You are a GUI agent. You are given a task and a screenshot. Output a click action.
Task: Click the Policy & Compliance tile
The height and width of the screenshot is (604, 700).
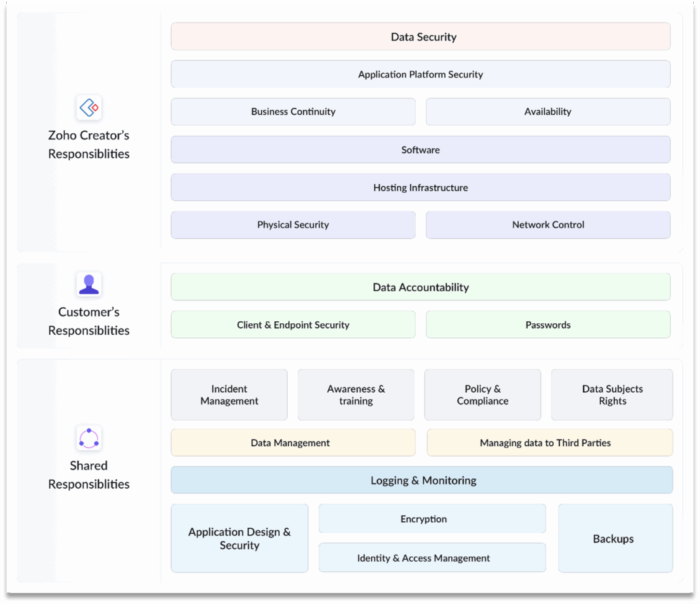(483, 395)
